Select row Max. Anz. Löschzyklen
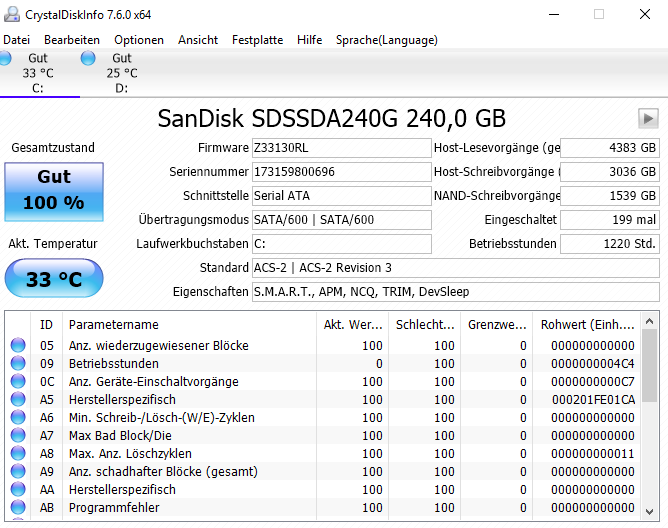Image resolution: width=668 pixels, height=528 pixels. pyautogui.click(x=322, y=453)
